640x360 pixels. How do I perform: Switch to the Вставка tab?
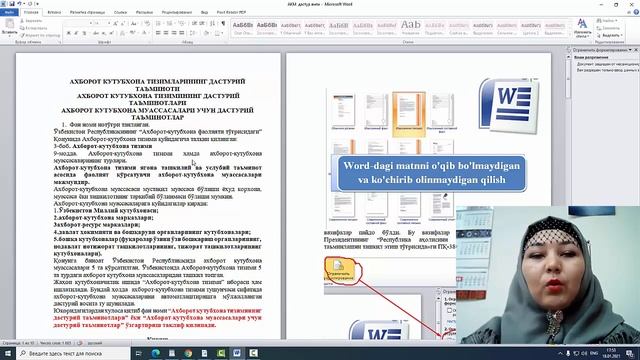pos(54,12)
